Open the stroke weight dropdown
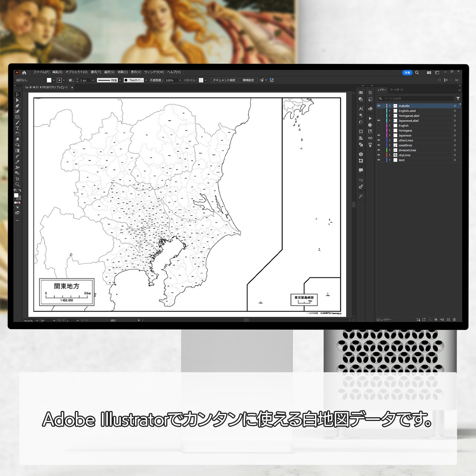The height and width of the screenshot is (476, 476). (93, 80)
